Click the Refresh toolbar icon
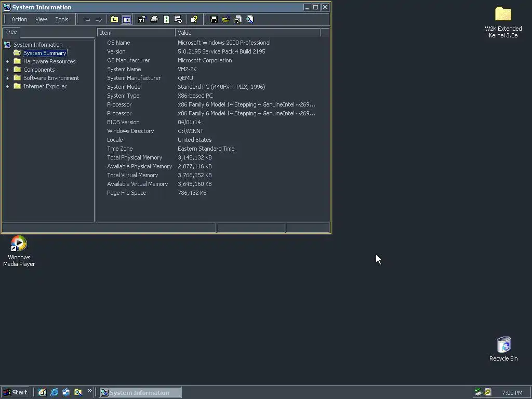Viewport: 532px width, 399px height. click(166, 19)
